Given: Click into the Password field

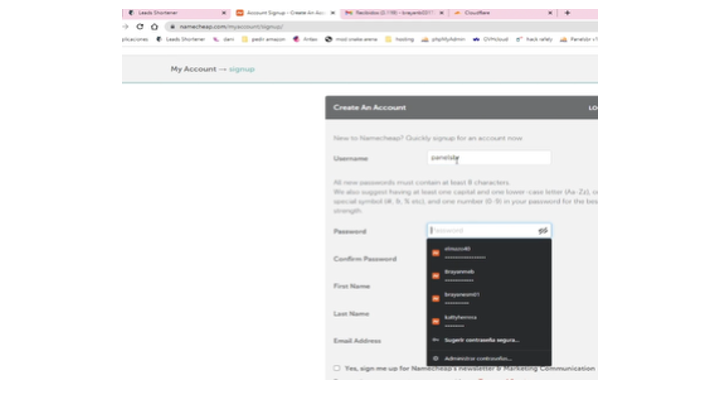Looking at the screenshot, I should [489, 231].
